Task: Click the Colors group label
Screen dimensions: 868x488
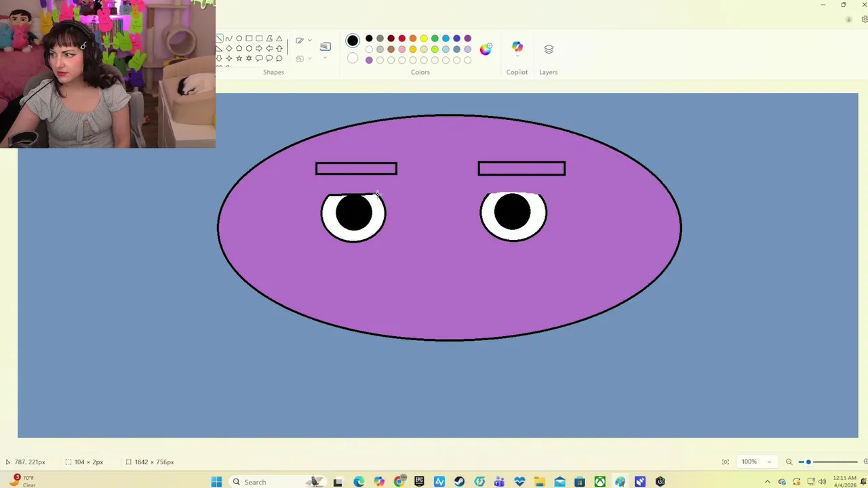Action: point(420,72)
